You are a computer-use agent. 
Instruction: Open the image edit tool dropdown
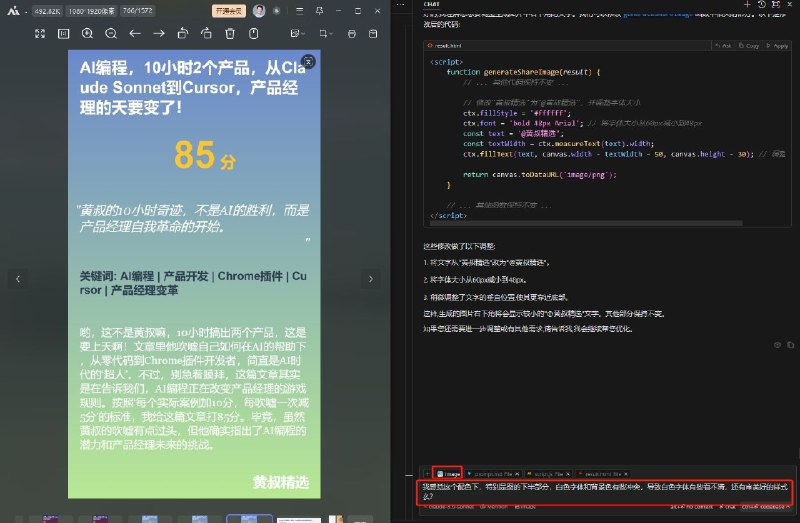(297, 34)
